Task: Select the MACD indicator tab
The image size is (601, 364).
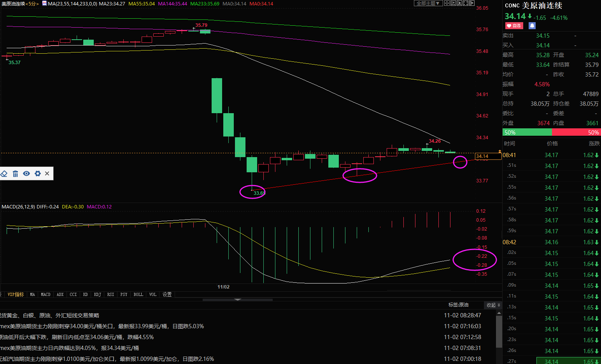Action: (46, 294)
